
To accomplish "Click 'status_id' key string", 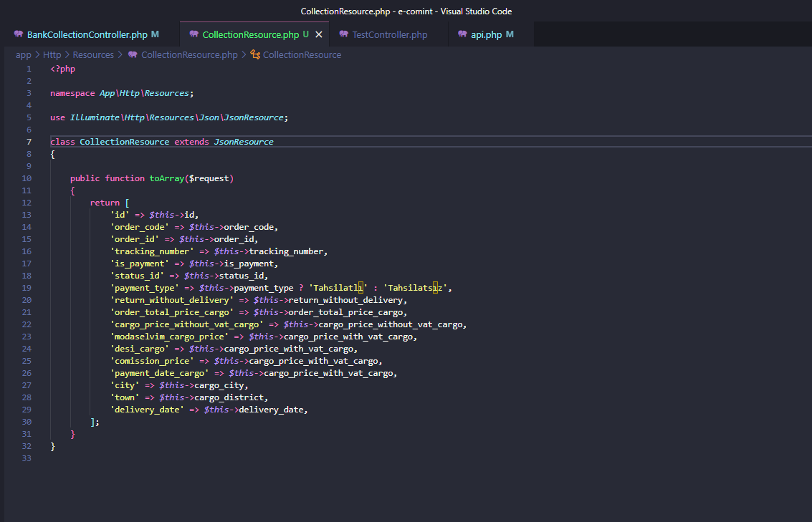I will [x=137, y=276].
